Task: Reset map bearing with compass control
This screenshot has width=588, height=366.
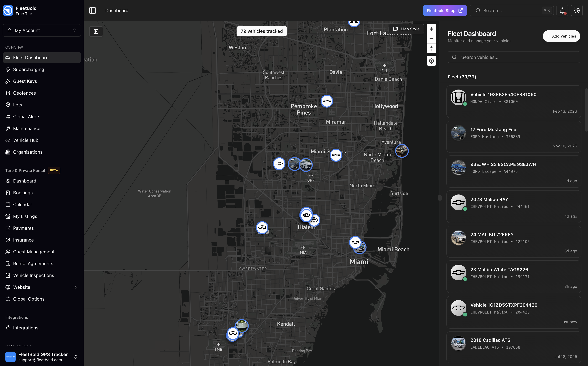Action: pyautogui.click(x=431, y=48)
